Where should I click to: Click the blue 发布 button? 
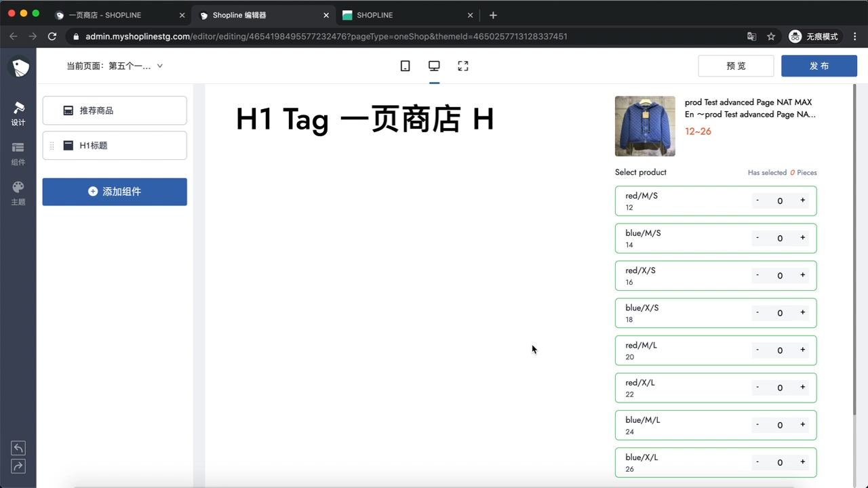coord(819,66)
